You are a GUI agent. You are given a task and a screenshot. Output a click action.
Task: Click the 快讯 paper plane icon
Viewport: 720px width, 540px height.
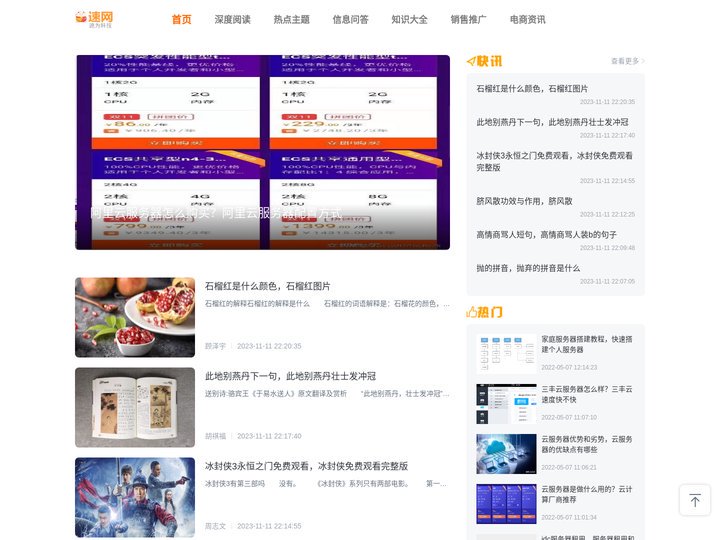[x=471, y=61]
